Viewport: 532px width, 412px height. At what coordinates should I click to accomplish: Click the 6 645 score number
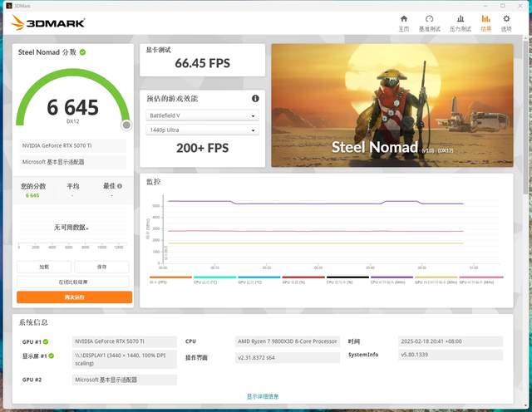(x=72, y=107)
